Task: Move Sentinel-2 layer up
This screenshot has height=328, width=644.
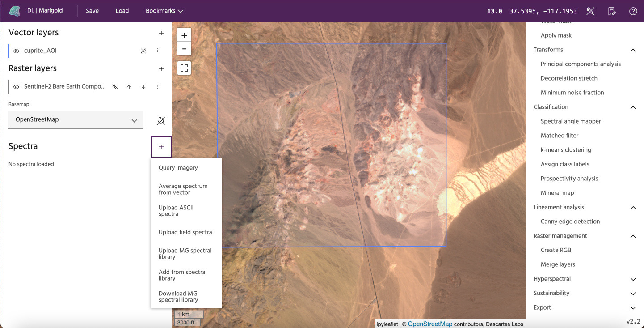Action: [x=129, y=87]
